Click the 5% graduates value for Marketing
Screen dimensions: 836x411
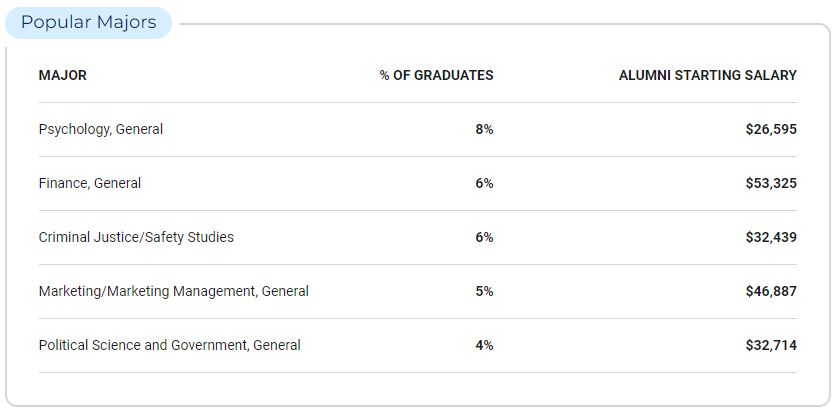coord(484,292)
